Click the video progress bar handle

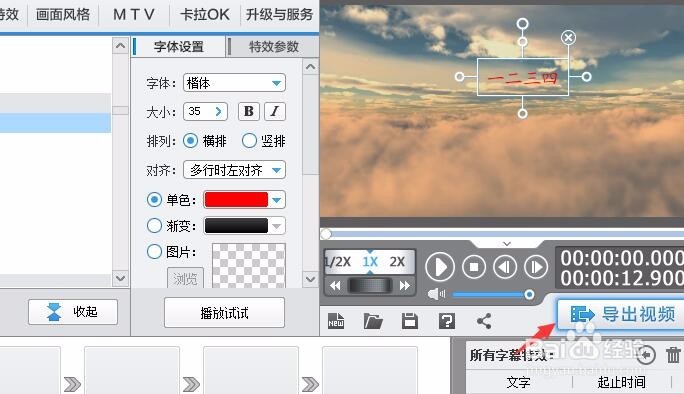[326, 234]
